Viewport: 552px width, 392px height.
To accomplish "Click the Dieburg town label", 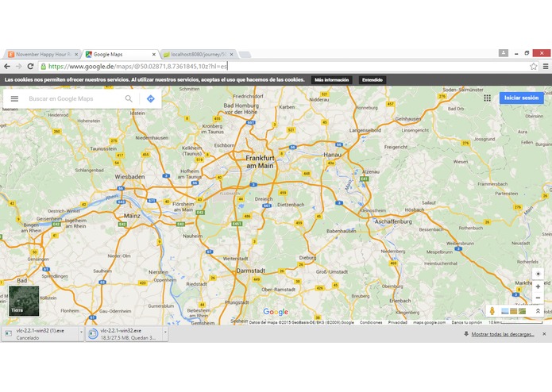I will [x=307, y=258].
